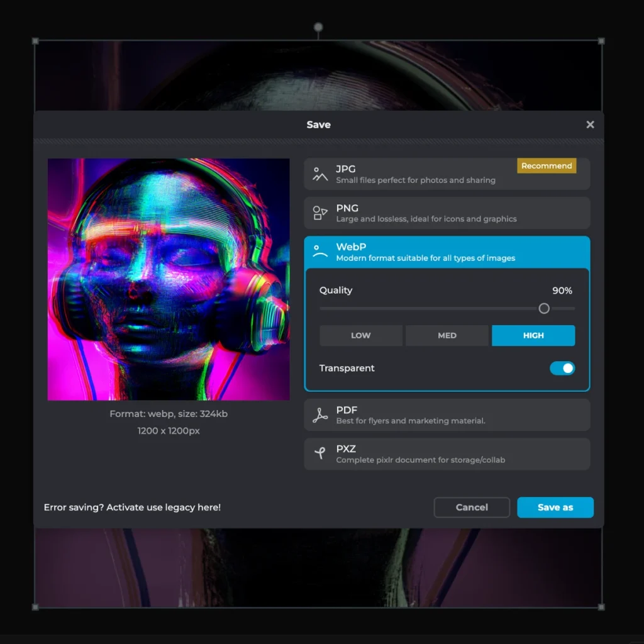Image resolution: width=644 pixels, height=644 pixels.
Task: Select the LOW quality preset
Action: tap(360, 336)
